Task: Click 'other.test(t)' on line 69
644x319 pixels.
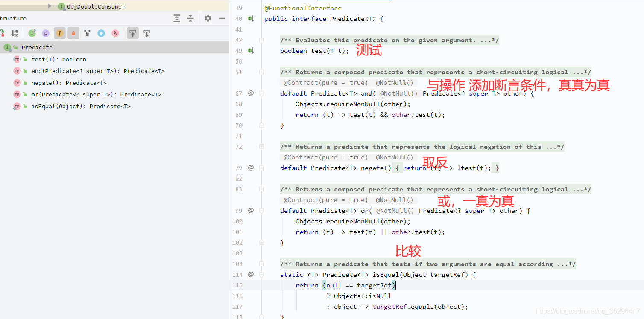Action: (x=416, y=115)
